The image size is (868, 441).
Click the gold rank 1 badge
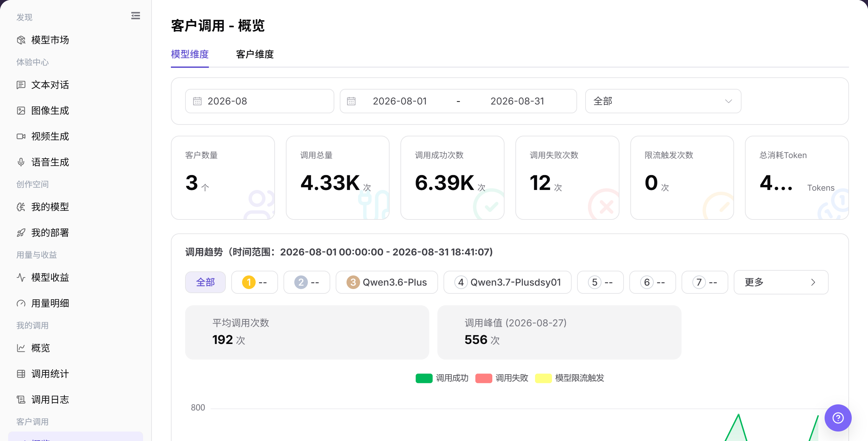[x=249, y=282]
